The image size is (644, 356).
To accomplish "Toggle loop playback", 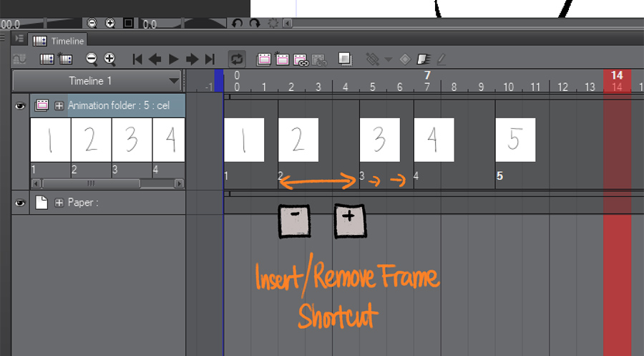I will (x=237, y=59).
